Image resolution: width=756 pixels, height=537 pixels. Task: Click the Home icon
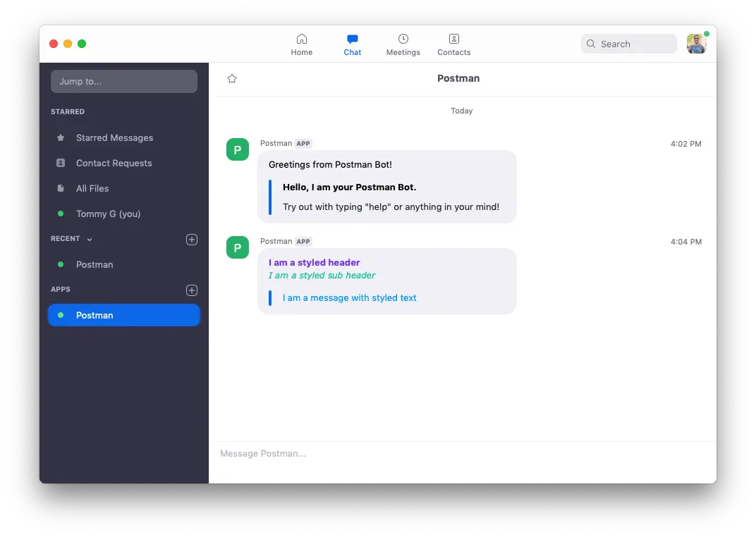pos(302,39)
